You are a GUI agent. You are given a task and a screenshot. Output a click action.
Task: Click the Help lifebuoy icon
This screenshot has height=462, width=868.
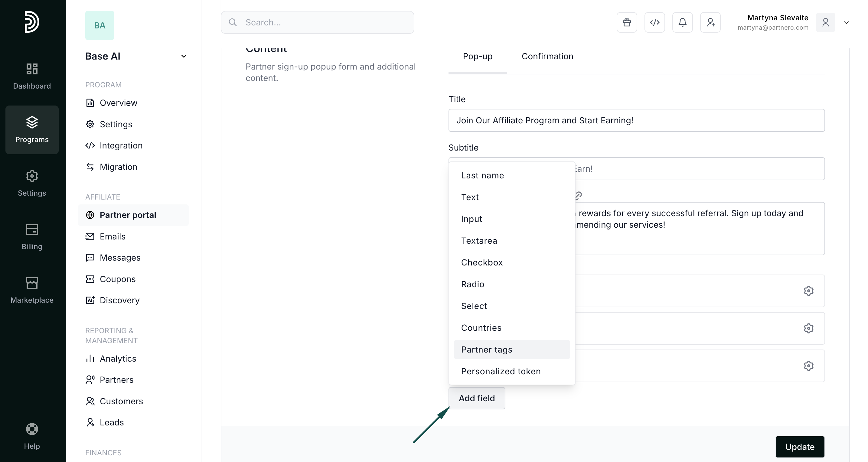32,429
